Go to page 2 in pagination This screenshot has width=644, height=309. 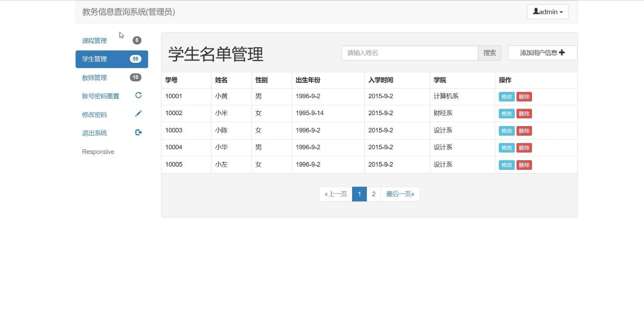(373, 194)
